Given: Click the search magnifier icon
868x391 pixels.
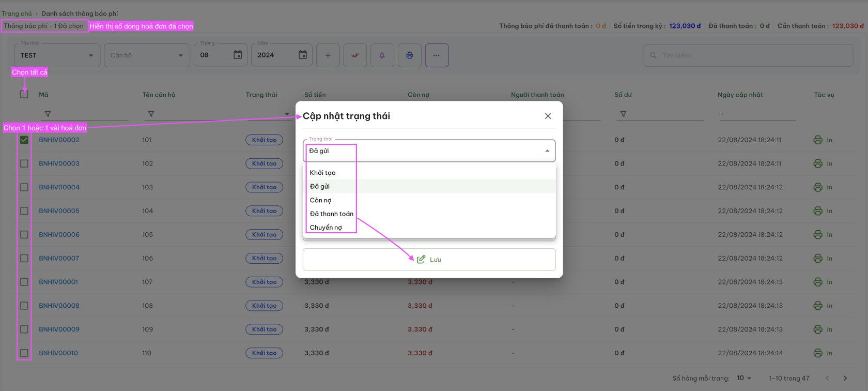Looking at the screenshot, I should 654,55.
